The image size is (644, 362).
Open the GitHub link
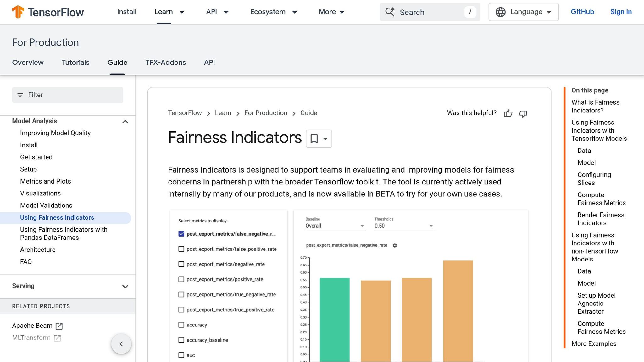pos(582,12)
